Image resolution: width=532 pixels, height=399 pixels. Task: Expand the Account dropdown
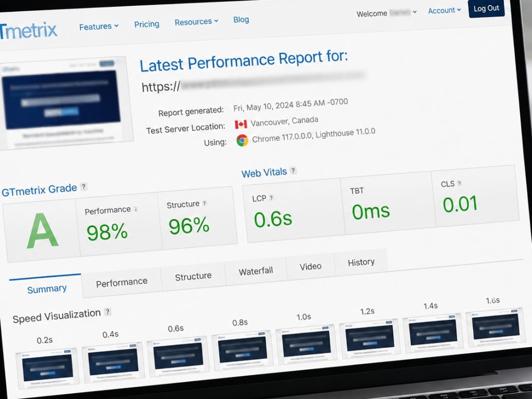pyautogui.click(x=444, y=11)
